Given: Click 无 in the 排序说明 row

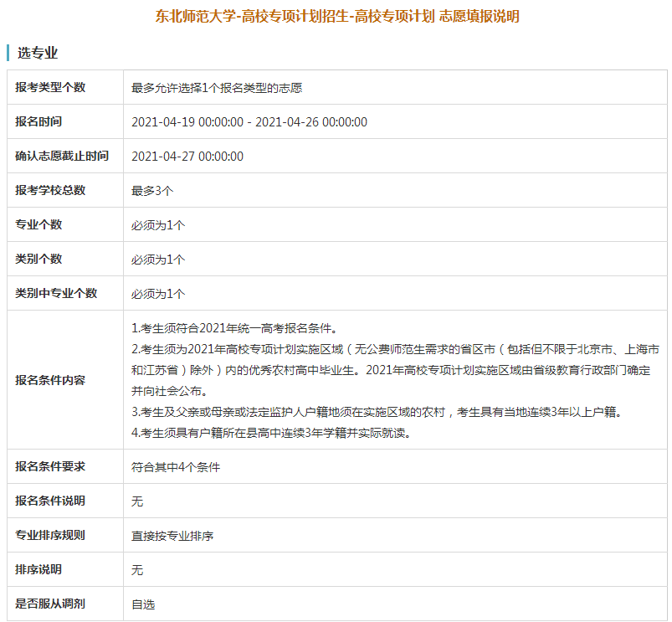Looking at the screenshot, I should (x=137, y=570).
